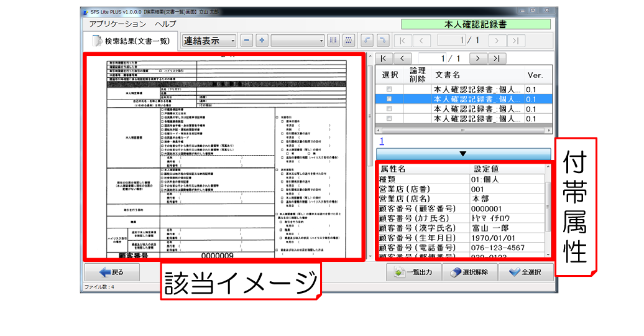The width and height of the screenshot is (644, 336).
Task: Rotate the image right
Action: [x=382, y=40]
